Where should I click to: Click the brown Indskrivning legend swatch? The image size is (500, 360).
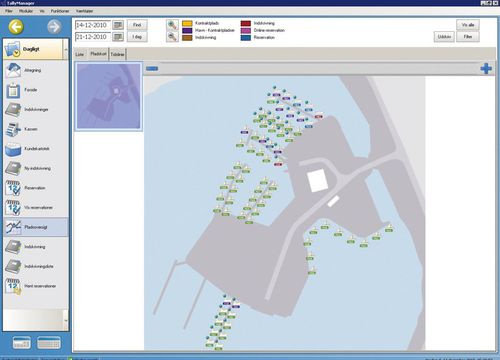point(187,38)
